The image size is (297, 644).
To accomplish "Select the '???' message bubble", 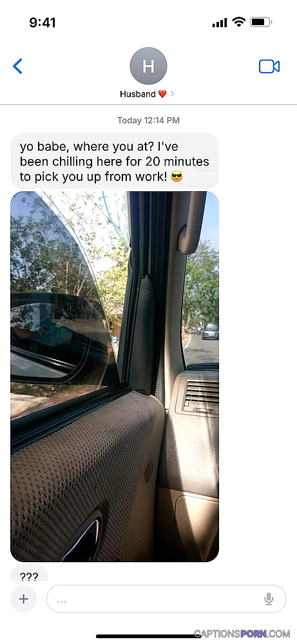I will 29,573.
